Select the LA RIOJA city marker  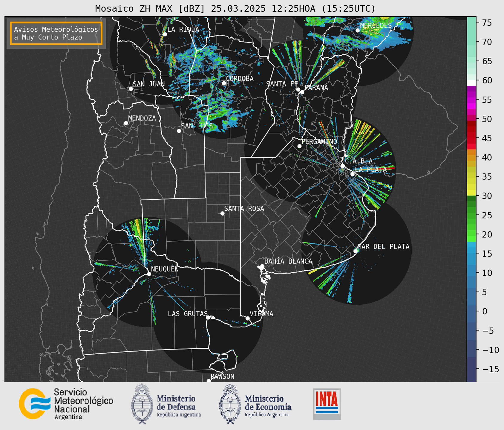point(165,34)
